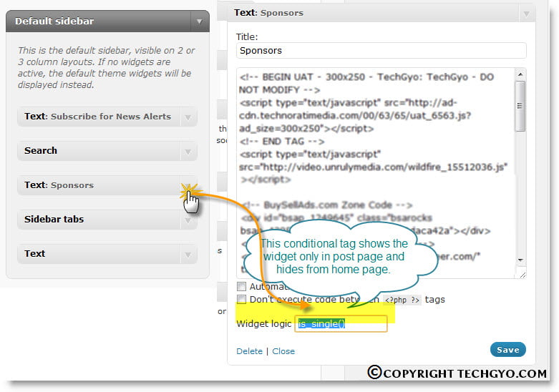Expand the Sidebar tabs widget arrow
559x392 pixels.
click(188, 220)
